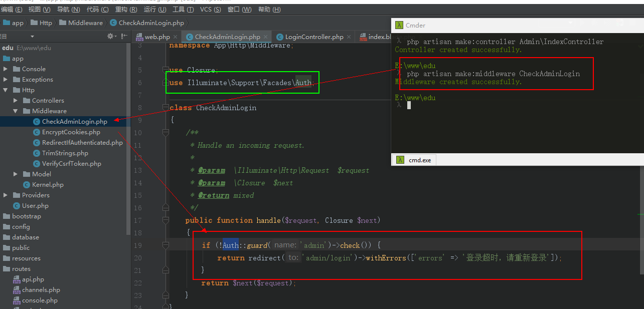Image resolution: width=644 pixels, height=309 pixels.
Task: Click the project panel settings gear icon
Action: click(x=110, y=37)
